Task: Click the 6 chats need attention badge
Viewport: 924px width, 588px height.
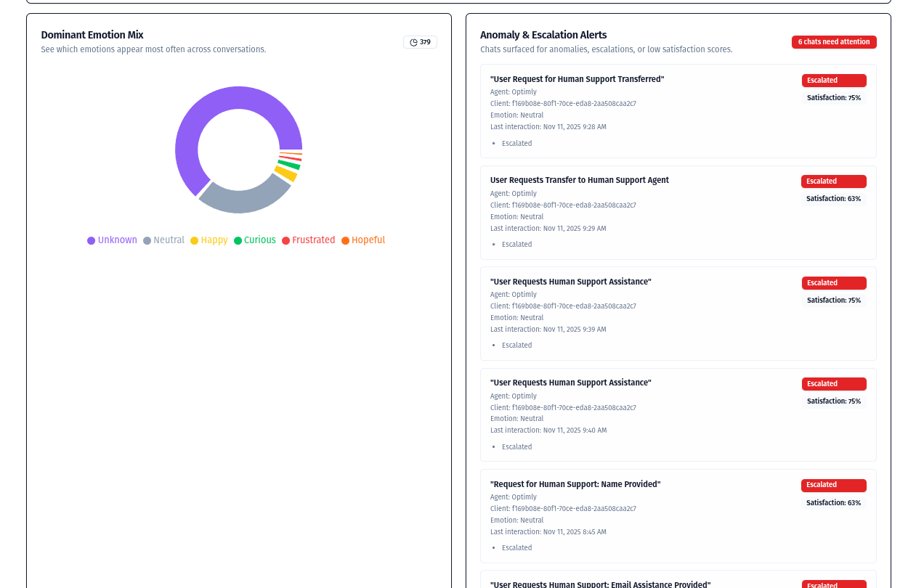Action: 834,42
